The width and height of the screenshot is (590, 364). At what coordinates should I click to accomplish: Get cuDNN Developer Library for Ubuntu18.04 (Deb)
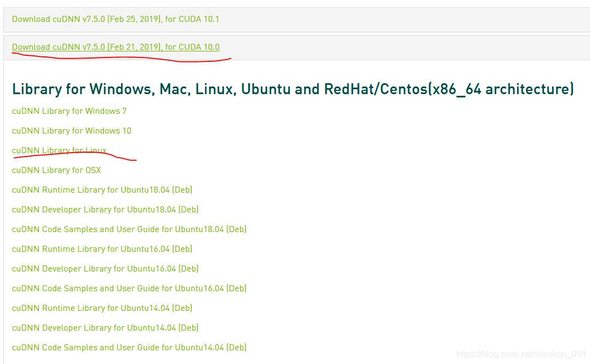pyautogui.click(x=105, y=210)
